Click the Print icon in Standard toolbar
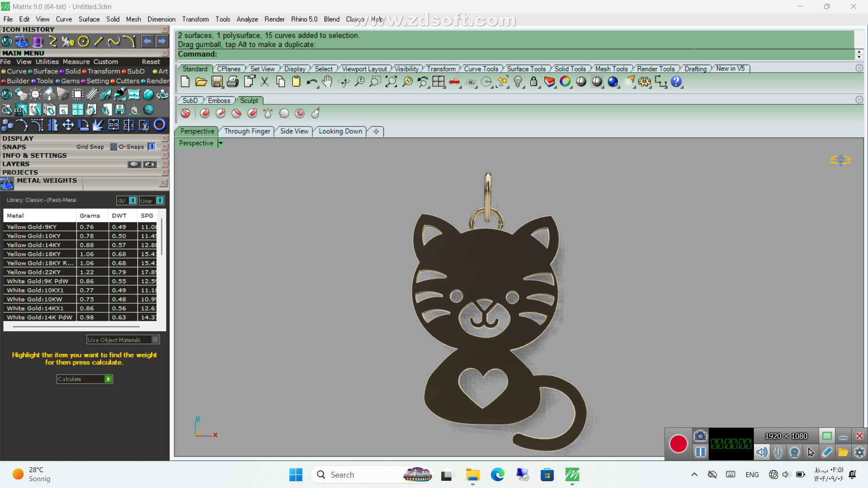 [232, 82]
